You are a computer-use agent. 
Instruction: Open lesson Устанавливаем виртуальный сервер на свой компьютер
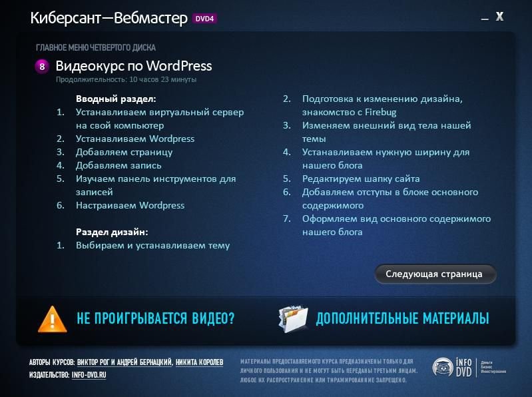pyautogui.click(x=160, y=119)
